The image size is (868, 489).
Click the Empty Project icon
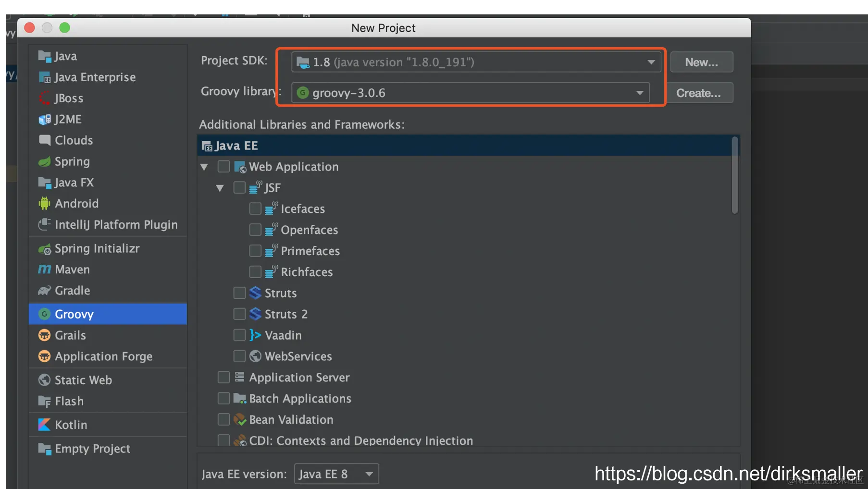[x=44, y=449]
